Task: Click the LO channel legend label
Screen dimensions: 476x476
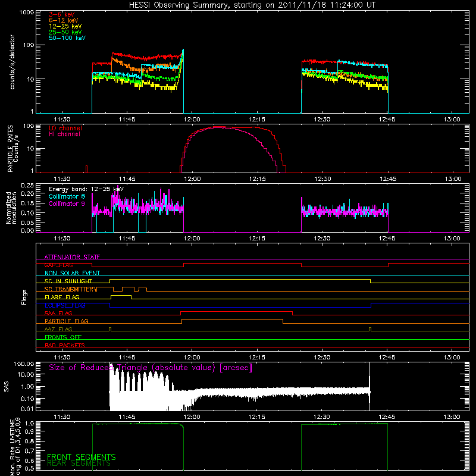Action: click(65, 128)
